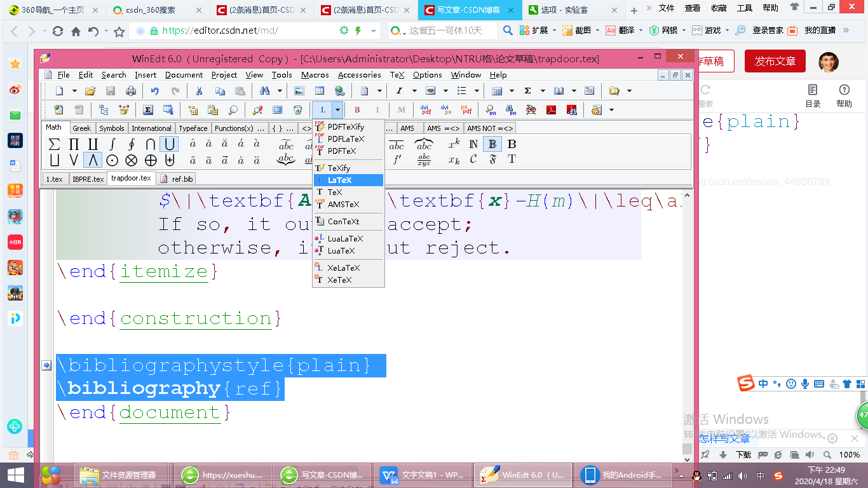Screen dimensions: 868x488
Task: Open the browser URL history dropdown arrow
Action: pyautogui.click(x=374, y=30)
